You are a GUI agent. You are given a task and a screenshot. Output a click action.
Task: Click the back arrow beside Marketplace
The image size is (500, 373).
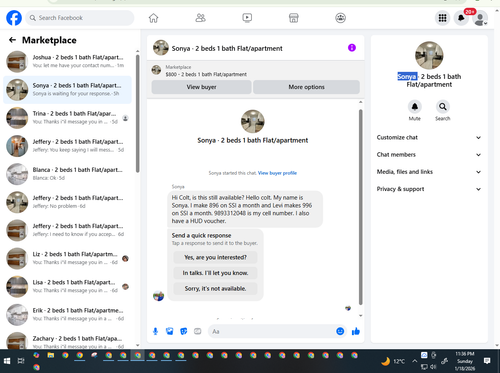pyautogui.click(x=12, y=40)
